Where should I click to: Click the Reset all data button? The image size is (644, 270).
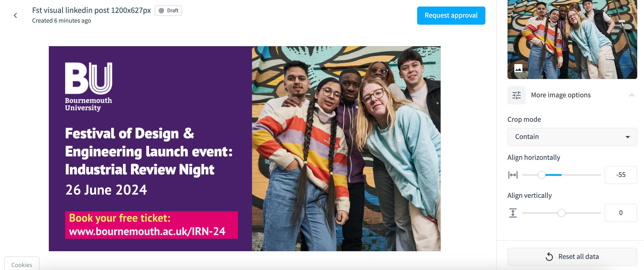coord(572,257)
